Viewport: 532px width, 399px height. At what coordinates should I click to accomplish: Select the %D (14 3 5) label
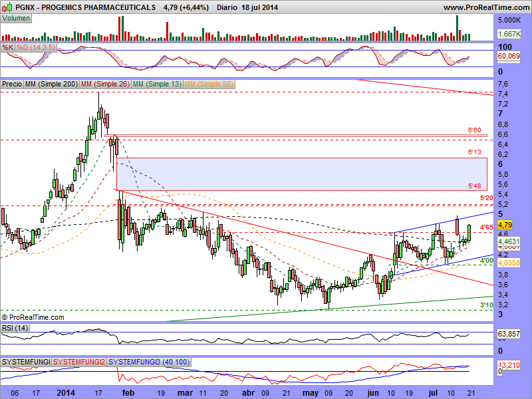tap(36, 47)
